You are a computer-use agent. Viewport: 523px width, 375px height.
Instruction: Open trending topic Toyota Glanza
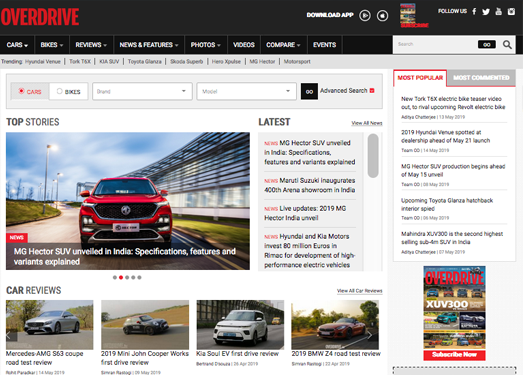[x=144, y=61]
